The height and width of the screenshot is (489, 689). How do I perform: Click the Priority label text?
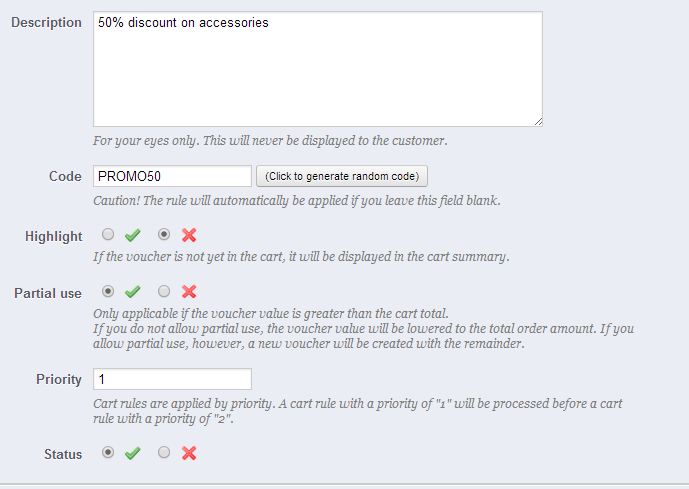pos(59,380)
